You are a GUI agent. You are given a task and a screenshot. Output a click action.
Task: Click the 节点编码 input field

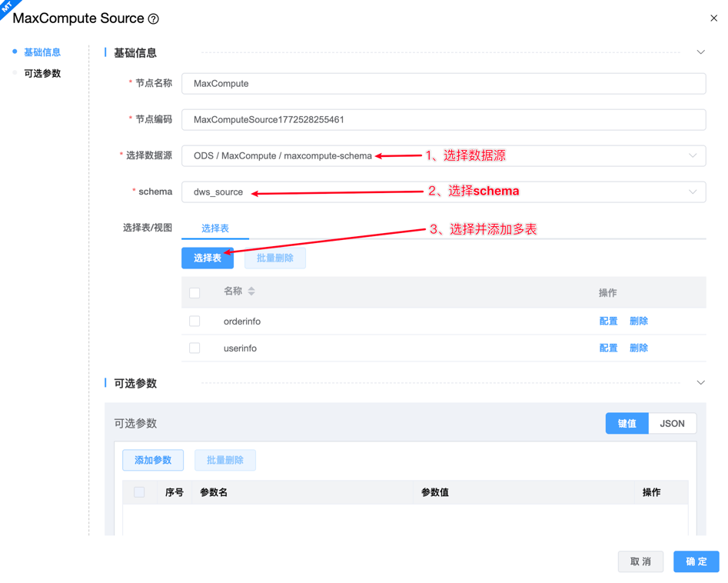point(444,120)
